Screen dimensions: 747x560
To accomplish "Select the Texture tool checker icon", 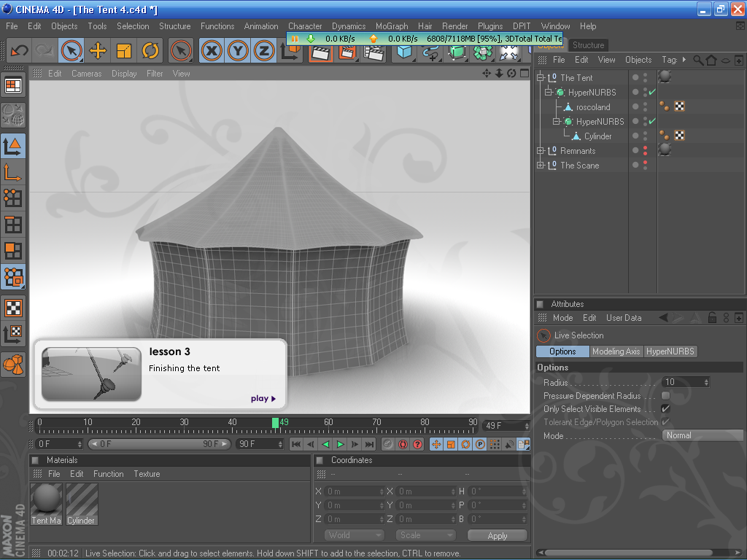I will 13,308.
